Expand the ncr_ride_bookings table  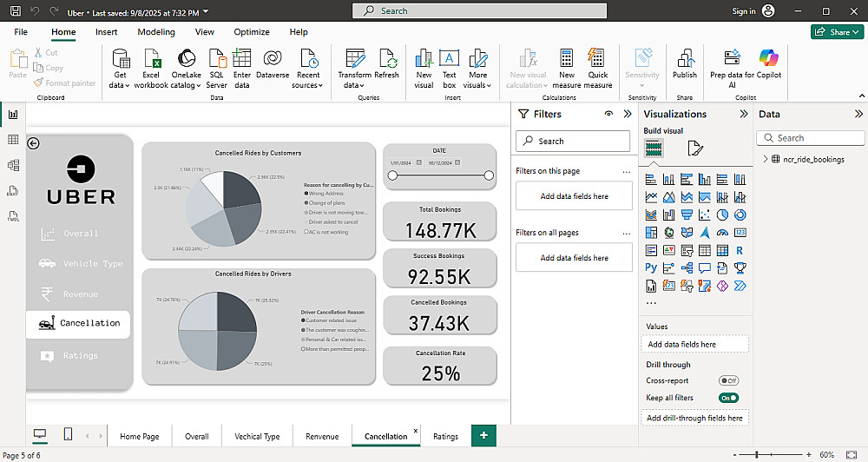point(765,159)
